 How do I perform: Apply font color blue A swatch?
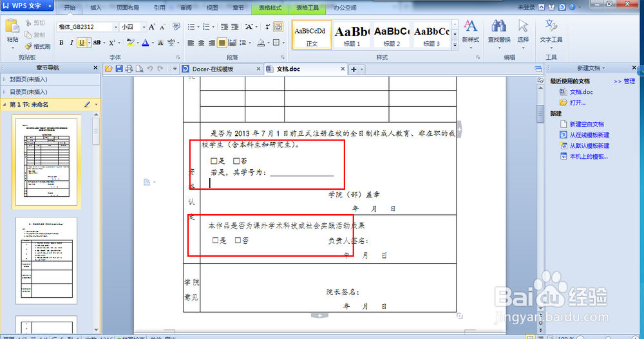146,42
